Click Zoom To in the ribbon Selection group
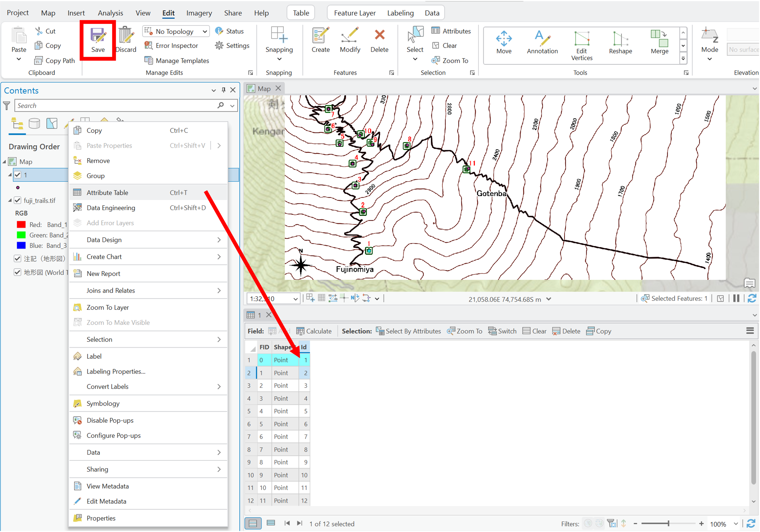 coord(450,61)
